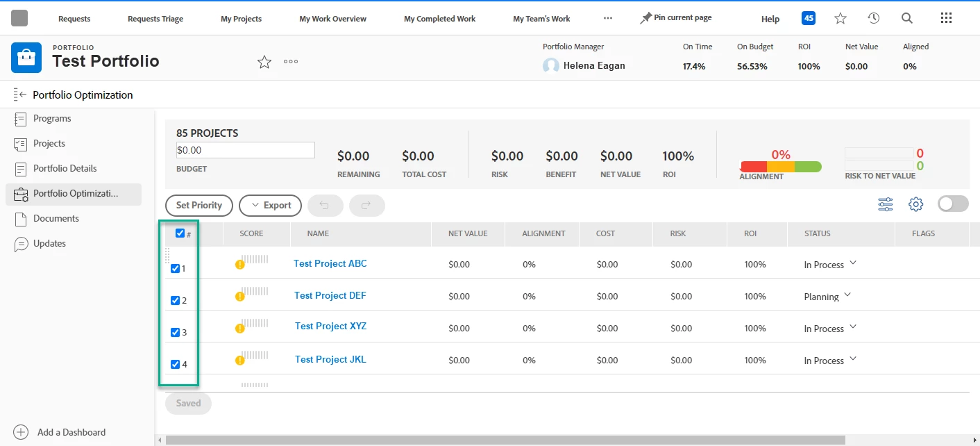This screenshot has height=446, width=980.
Task: Click Helena Eagan's avatar icon
Action: 551,66
